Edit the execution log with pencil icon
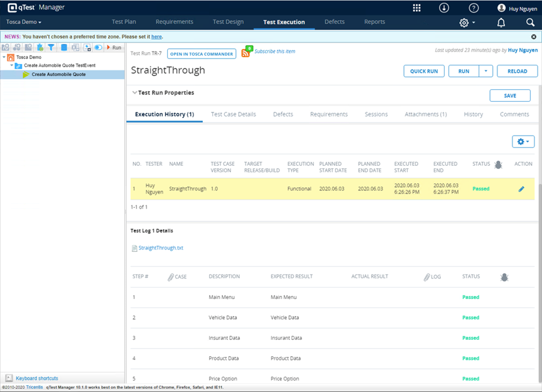Screen dimensions: 542x392 [521, 189]
